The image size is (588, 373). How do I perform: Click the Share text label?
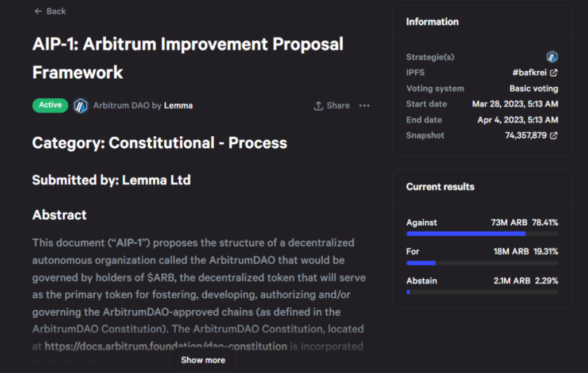tap(338, 106)
